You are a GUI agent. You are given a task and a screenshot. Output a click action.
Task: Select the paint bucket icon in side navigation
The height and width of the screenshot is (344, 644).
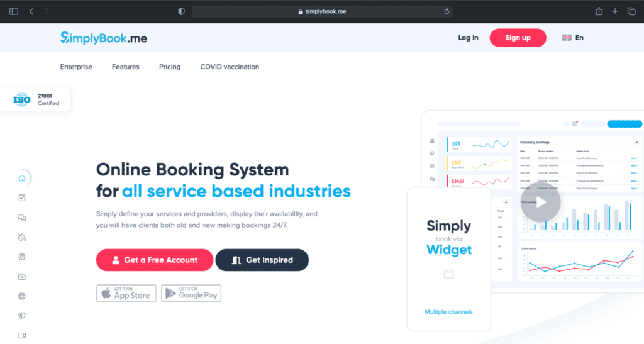(22, 237)
